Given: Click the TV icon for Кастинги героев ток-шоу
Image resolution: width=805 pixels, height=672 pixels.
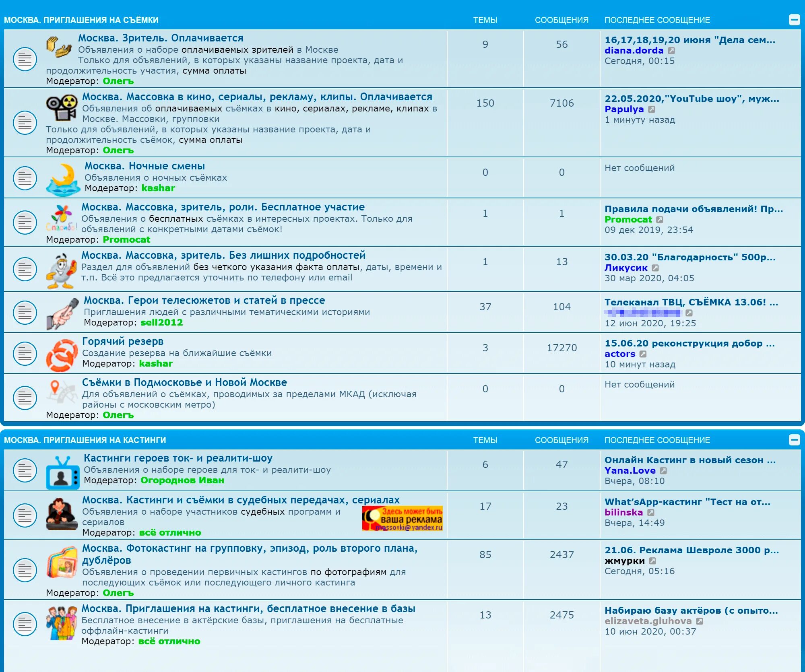Looking at the screenshot, I should pos(62,473).
